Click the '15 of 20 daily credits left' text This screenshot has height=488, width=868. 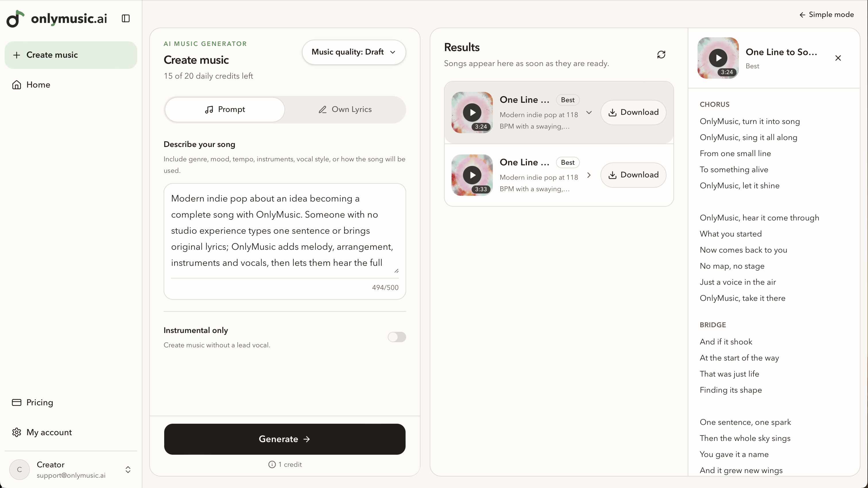pyautogui.click(x=208, y=76)
